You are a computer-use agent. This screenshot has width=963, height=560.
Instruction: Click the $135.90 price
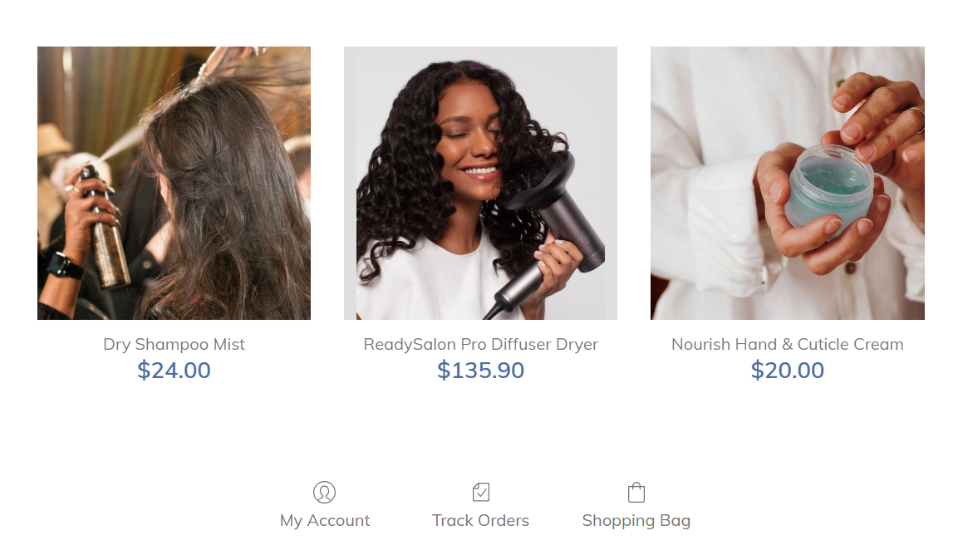480,371
